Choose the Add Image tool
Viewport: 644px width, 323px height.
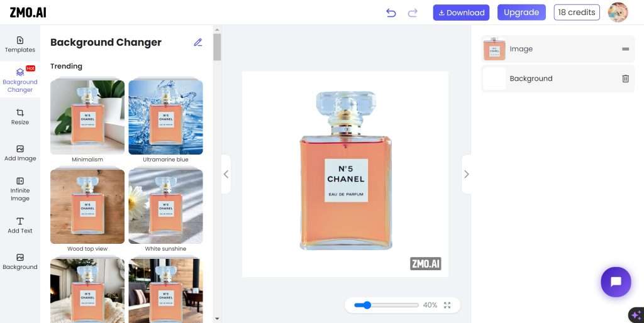coord(19,153)
